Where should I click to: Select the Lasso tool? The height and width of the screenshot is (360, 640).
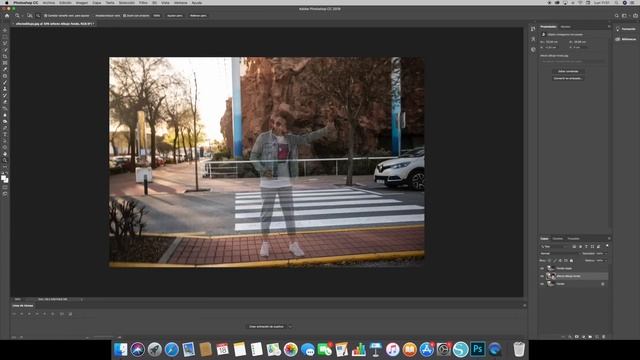coord(5,43)
